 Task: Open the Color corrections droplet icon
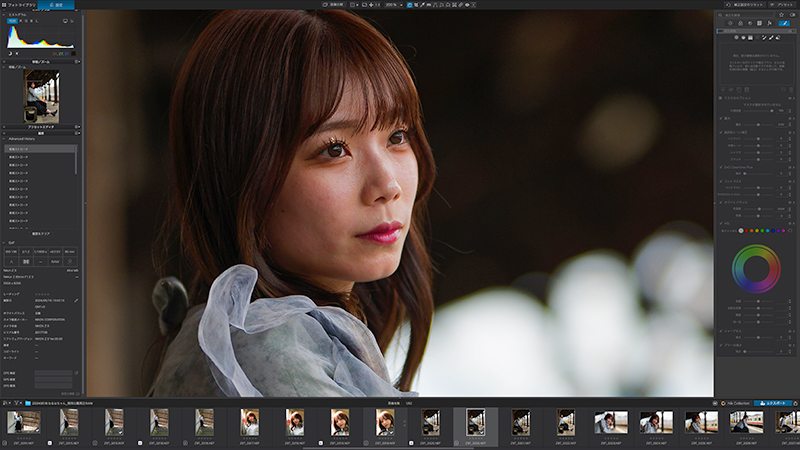click(x=740, y=23)
